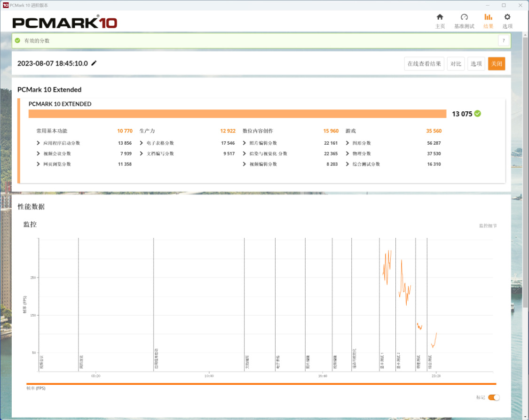
Task: Click green checkmark next to 13 075 score
Action: point(478,114)
